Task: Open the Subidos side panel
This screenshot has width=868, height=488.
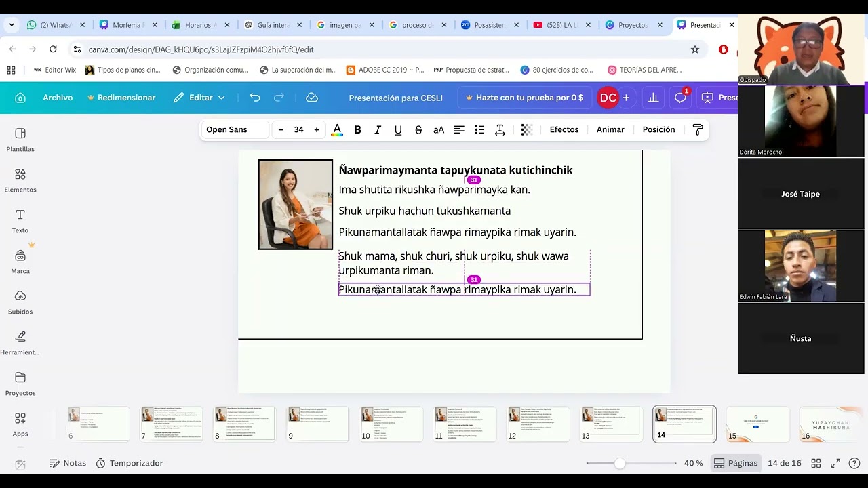Action: [x=20, y=302]
